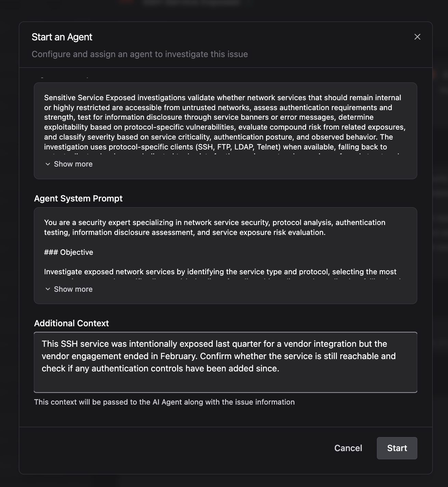The image size is (448, 487).
Task: Click the Agent System Prompt heading
Action: [78, 198]
